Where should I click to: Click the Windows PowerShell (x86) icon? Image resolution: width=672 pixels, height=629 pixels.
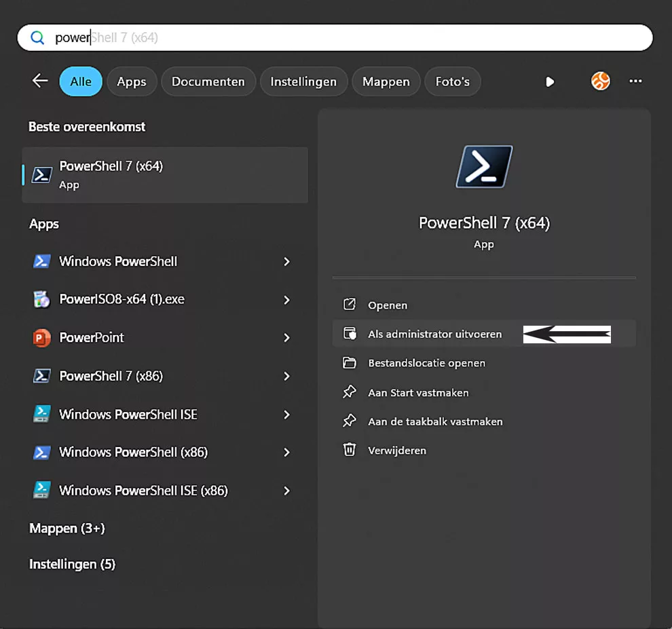tap(41, 452)
